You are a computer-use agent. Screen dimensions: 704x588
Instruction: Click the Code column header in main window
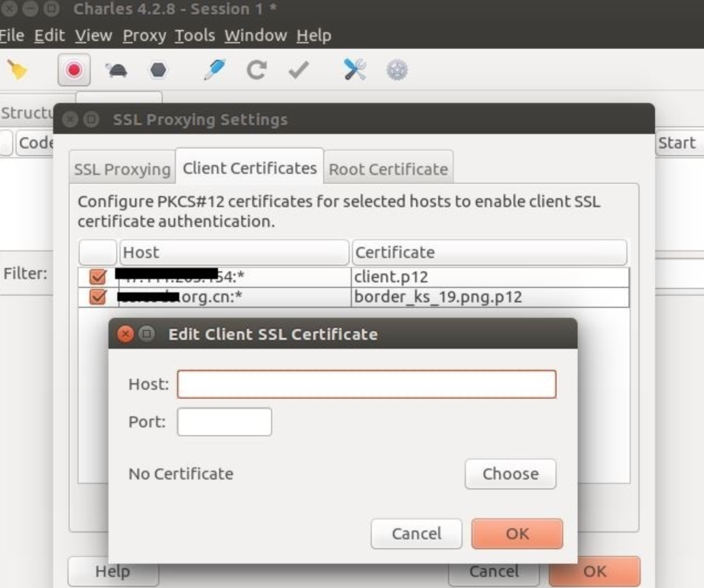[35, 143]
